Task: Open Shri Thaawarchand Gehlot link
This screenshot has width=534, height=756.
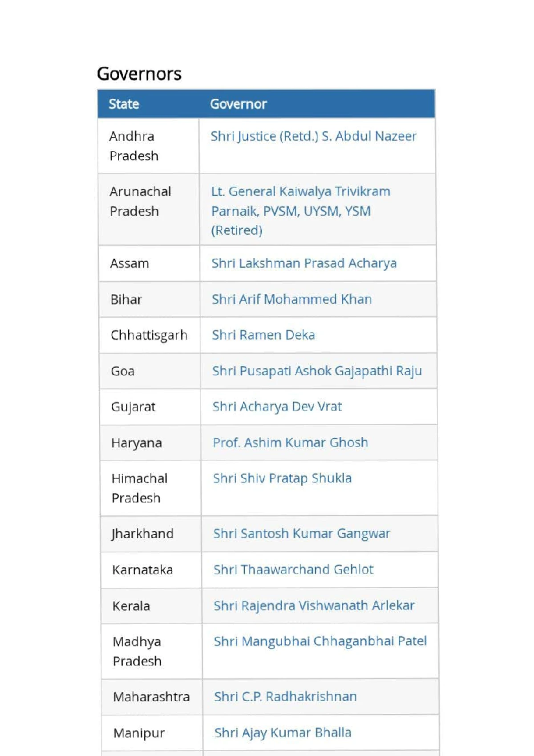Action: pos(293,569)
